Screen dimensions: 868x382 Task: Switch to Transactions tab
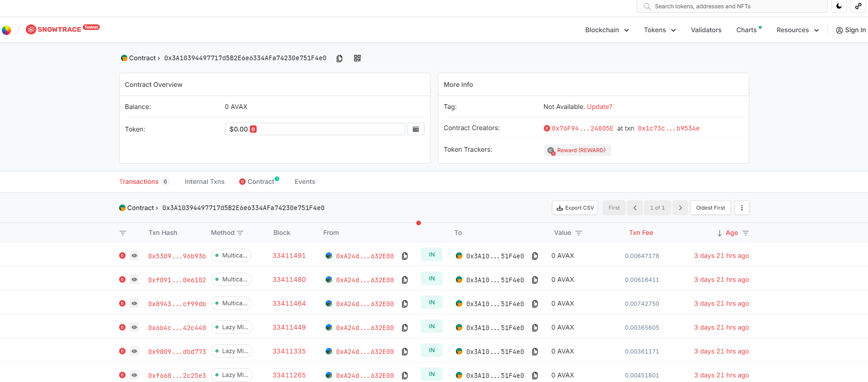coord(144,182)
